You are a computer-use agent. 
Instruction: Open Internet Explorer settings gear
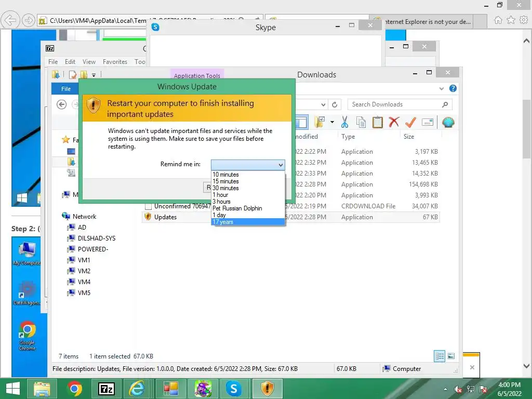[x=524, y=20]
